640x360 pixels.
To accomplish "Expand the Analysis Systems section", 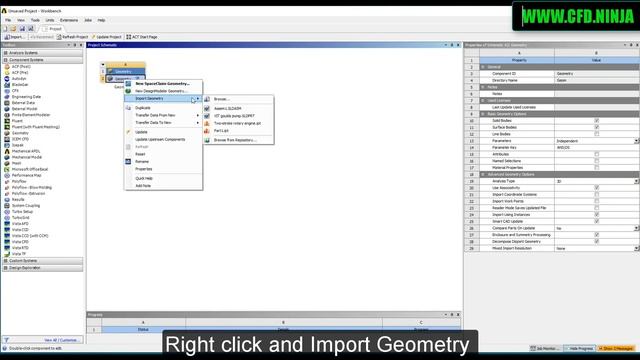I will pos(6,53).
